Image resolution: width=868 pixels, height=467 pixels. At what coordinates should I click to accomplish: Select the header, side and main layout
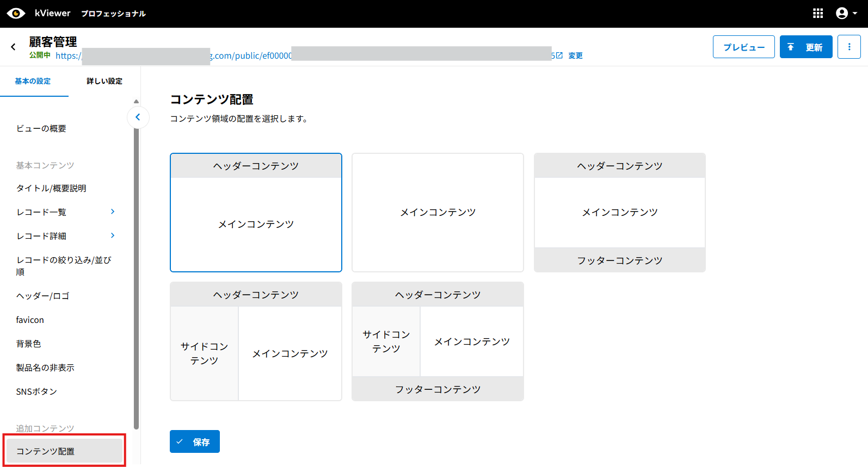click(x=256, y=341)
